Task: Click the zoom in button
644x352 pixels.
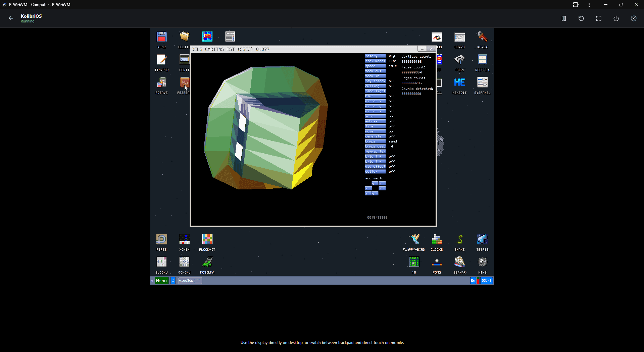Action: pyautogui.click(x=375, y=76)
